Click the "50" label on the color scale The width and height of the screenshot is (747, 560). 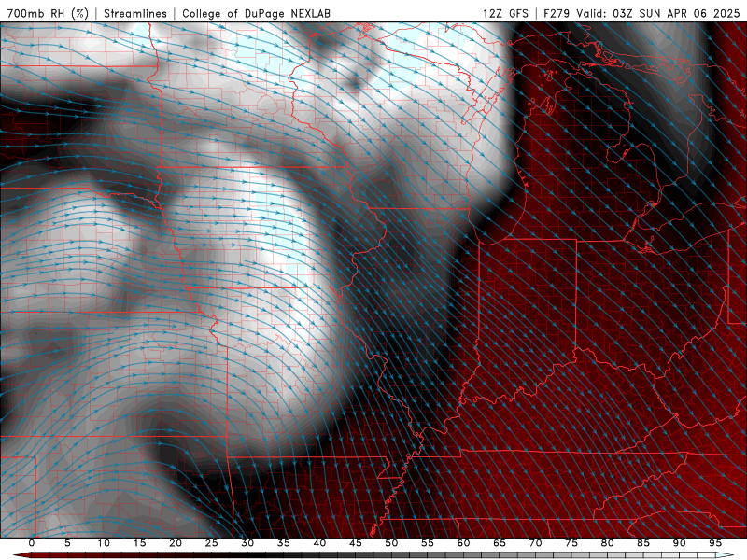(391, 543)
